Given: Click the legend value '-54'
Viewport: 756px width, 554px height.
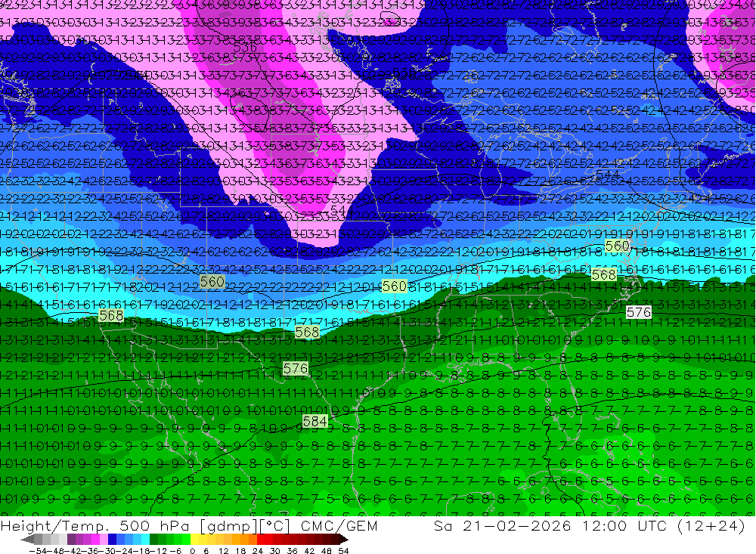Looking at the screenshot, I should (x=39, y=551).
